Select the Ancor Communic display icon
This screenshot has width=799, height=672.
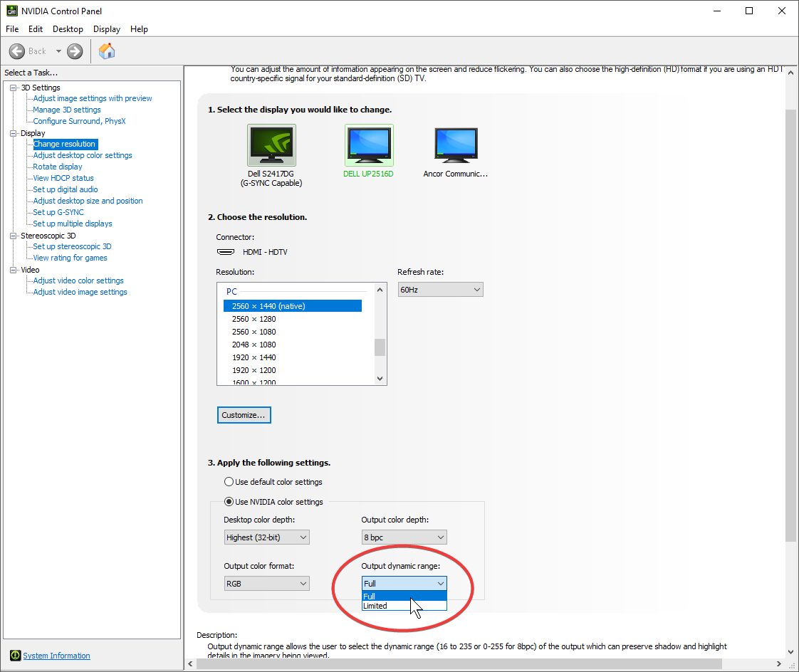tap(456, 145)
